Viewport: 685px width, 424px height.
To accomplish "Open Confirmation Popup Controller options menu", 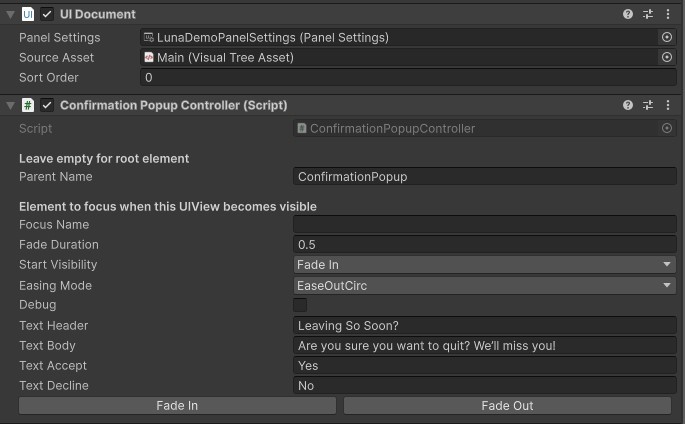I will (668, 105).
